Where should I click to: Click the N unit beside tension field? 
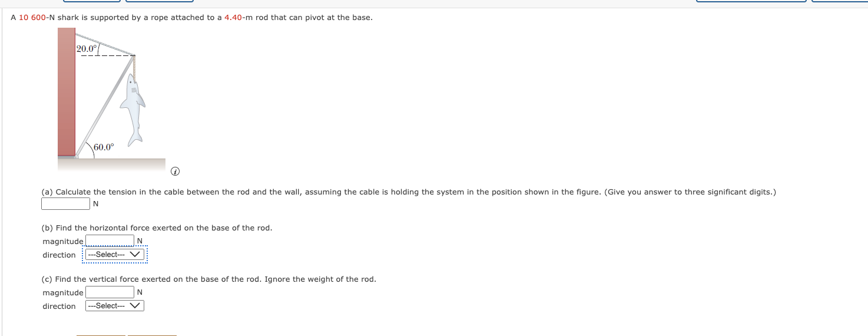point(96,205)
